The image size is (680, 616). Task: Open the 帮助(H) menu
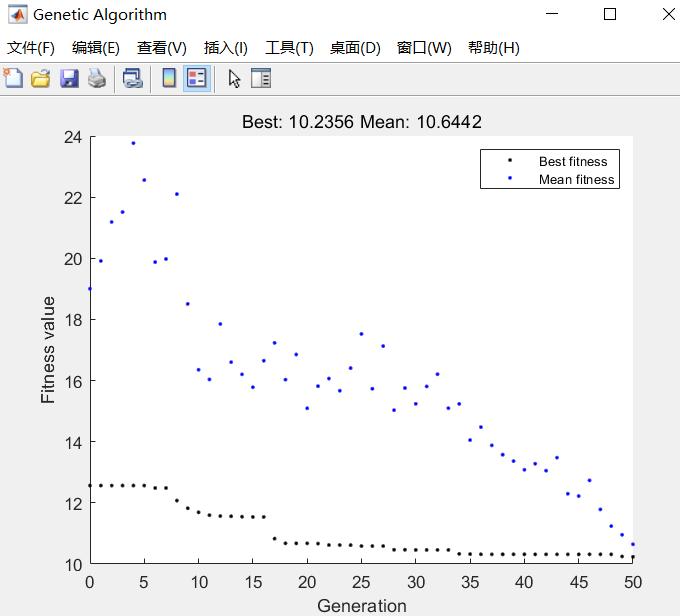point(494,47)
